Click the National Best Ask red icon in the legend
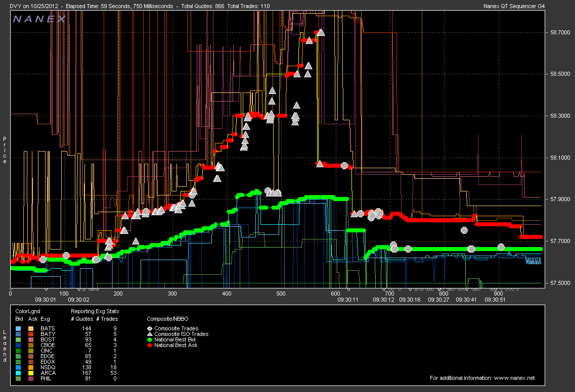 150,345
